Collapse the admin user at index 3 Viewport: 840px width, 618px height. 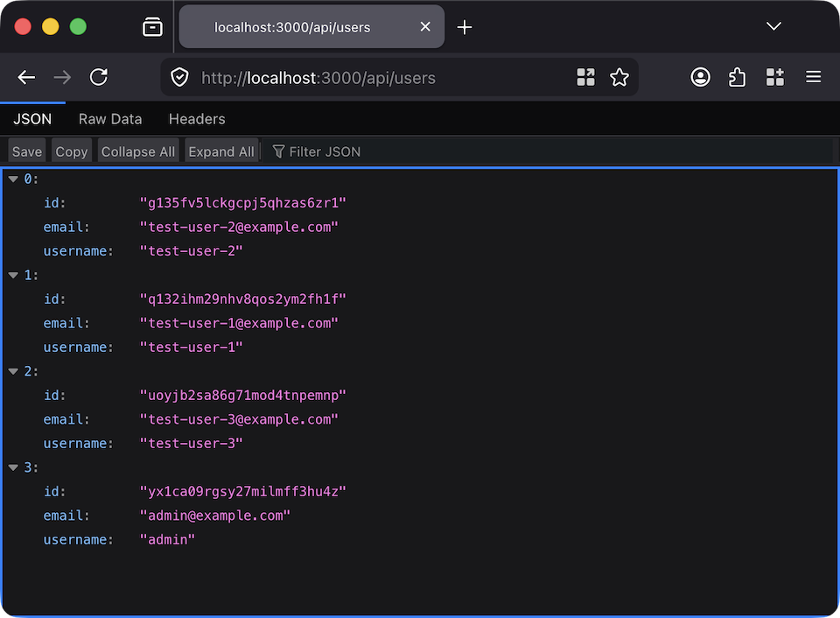(13, 467)
